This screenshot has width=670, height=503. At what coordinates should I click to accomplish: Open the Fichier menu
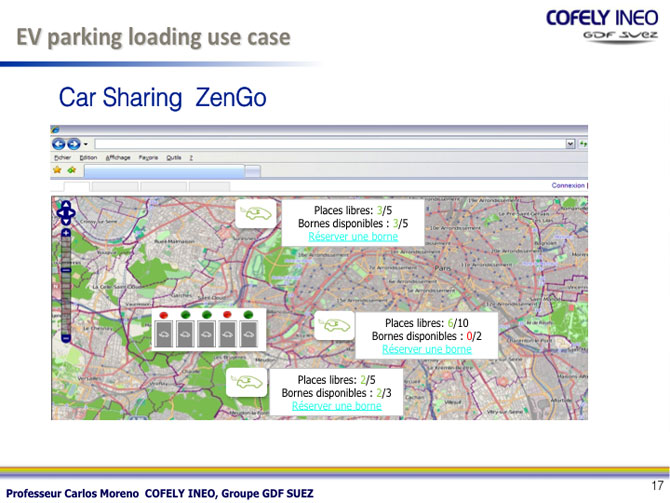click(x=62, y=158)
